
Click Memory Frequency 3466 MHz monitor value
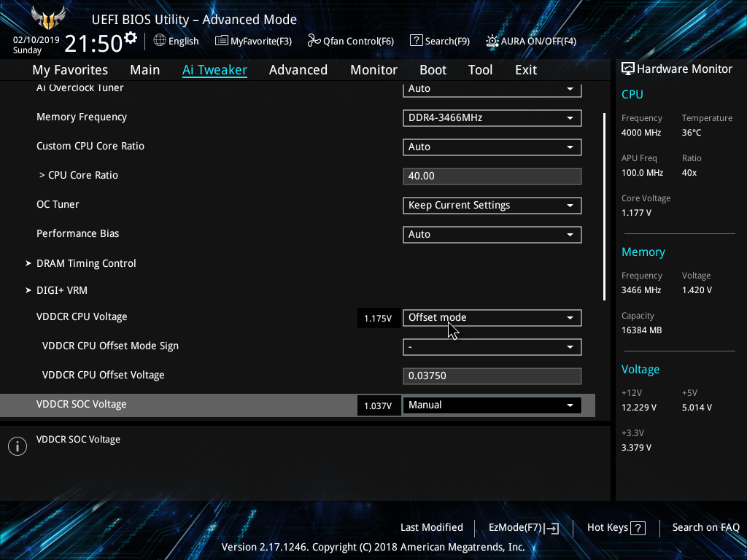(x=641, y=290)
